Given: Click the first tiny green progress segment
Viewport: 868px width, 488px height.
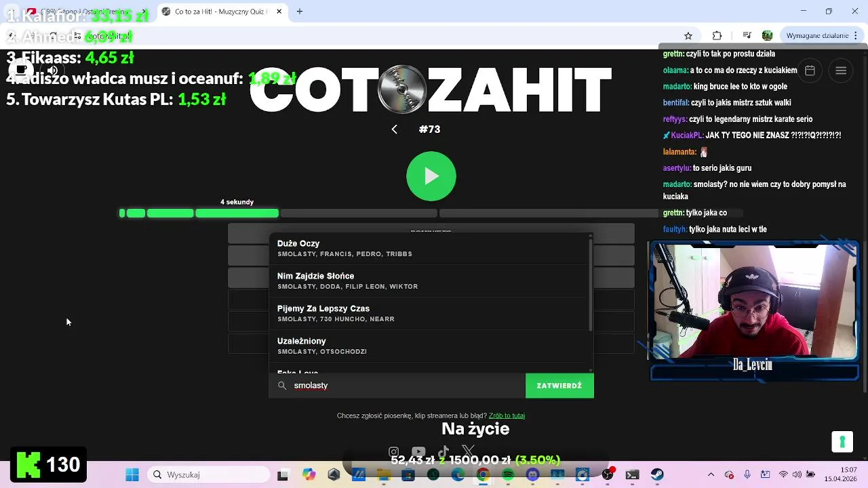Looking at the screenshot, I should click(122, 213).
